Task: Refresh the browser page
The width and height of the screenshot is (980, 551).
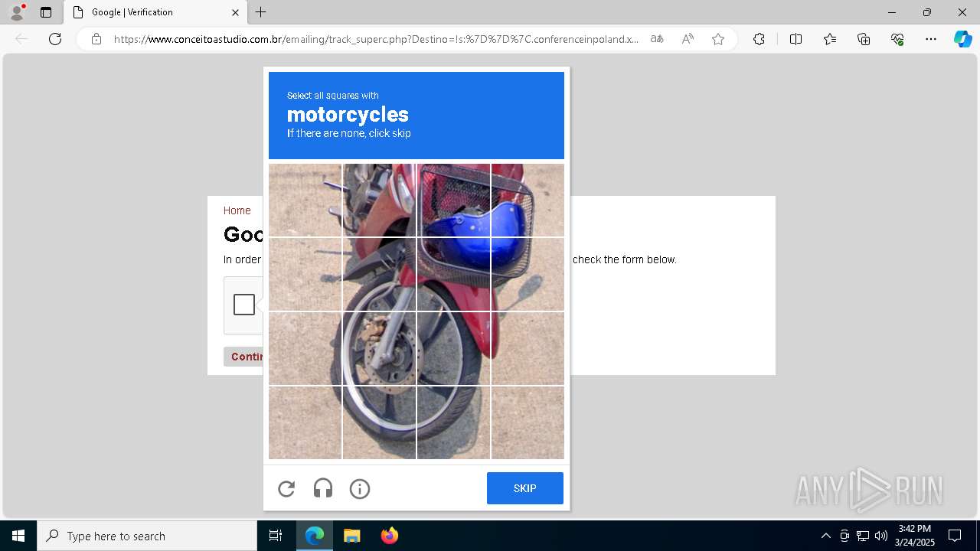Action: coord(55,39)
